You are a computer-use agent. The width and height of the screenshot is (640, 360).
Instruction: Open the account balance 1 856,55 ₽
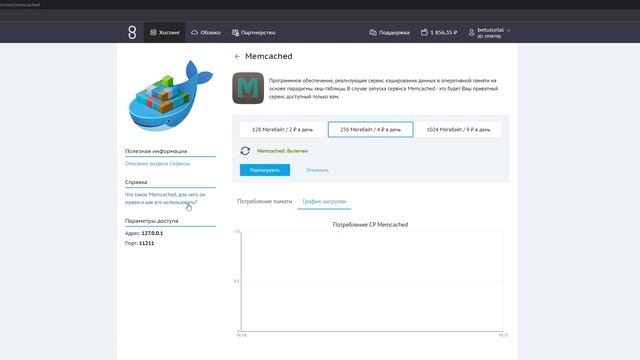pos(439,32)
